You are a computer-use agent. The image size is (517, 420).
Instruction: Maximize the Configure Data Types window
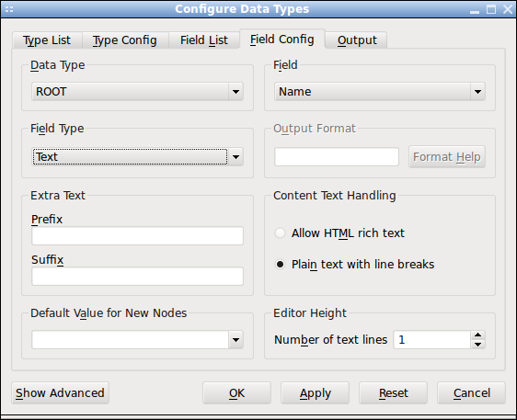coord(491,9)
